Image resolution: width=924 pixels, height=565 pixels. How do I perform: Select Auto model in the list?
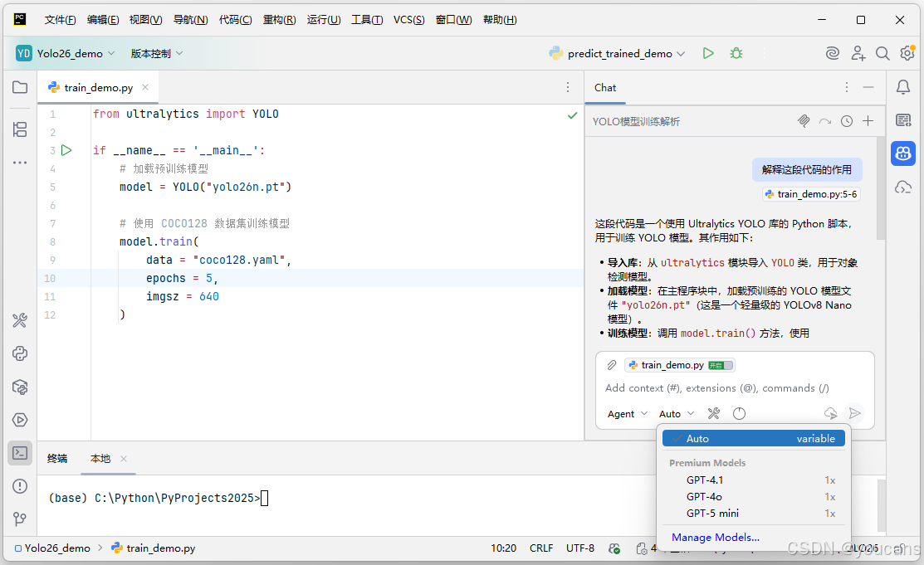coord(753,438)
